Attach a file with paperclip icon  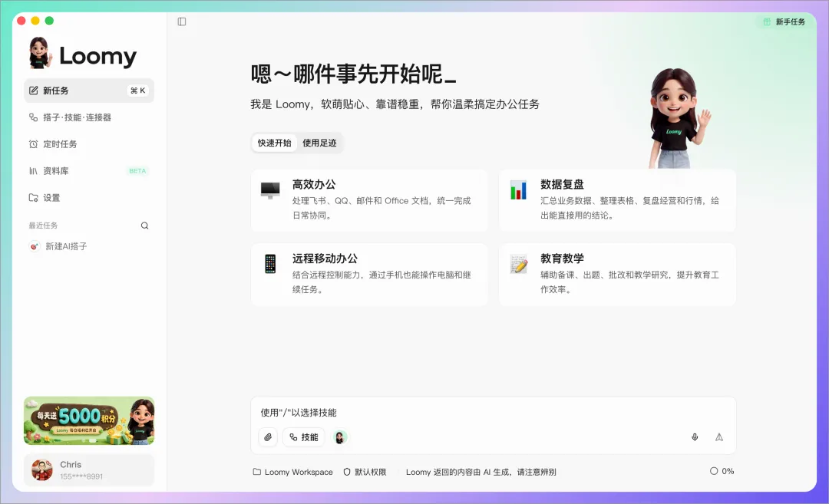point(268,437)
